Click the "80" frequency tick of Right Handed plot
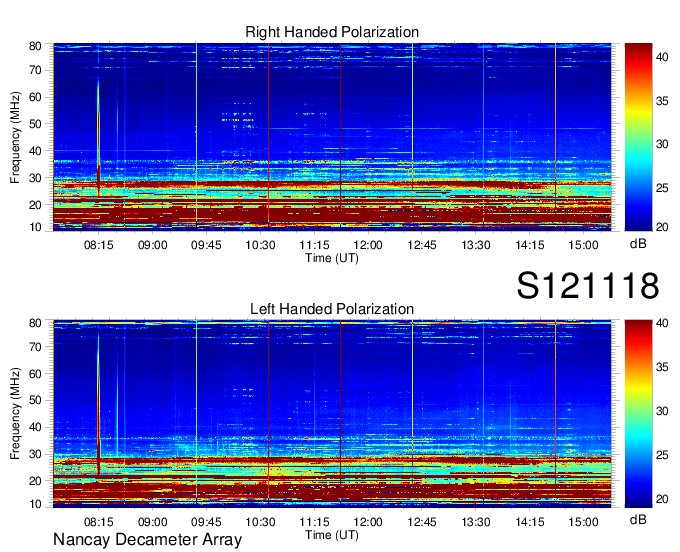Screen dimensions: 680x552 point(36,46)
